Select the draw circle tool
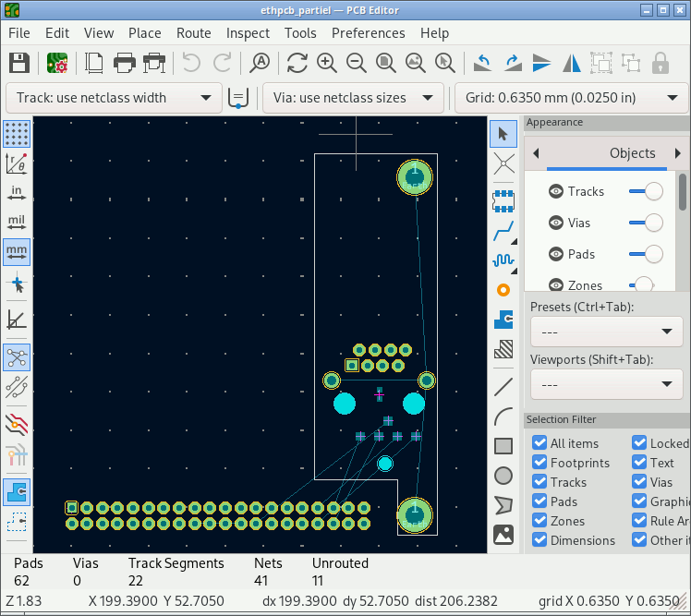Screen dimensions: 691x616 point(503,476)
